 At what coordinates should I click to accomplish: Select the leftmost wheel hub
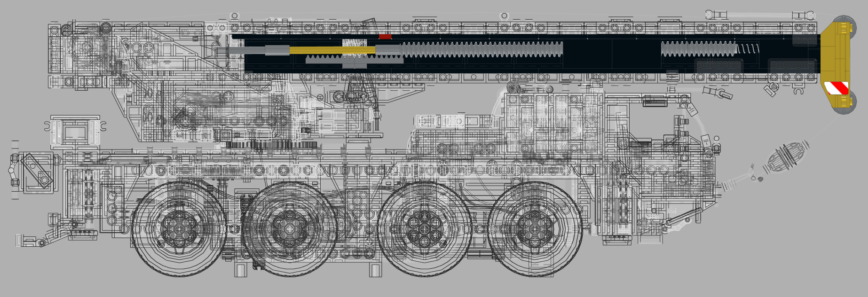(x=179, y=228)
